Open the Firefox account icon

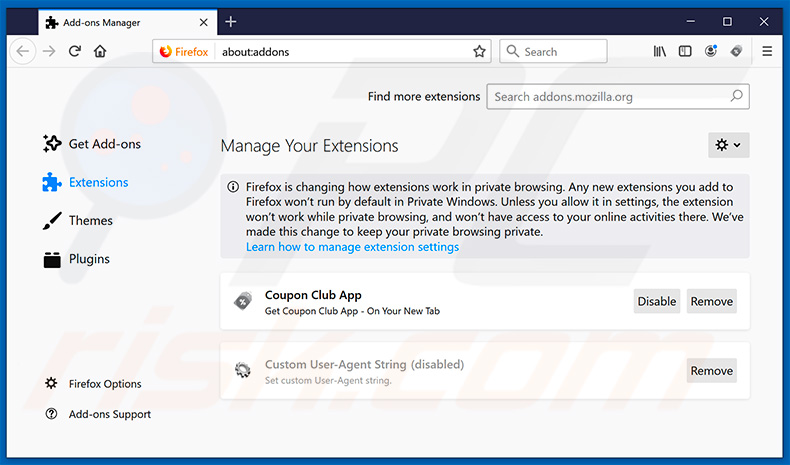[711, 51]
